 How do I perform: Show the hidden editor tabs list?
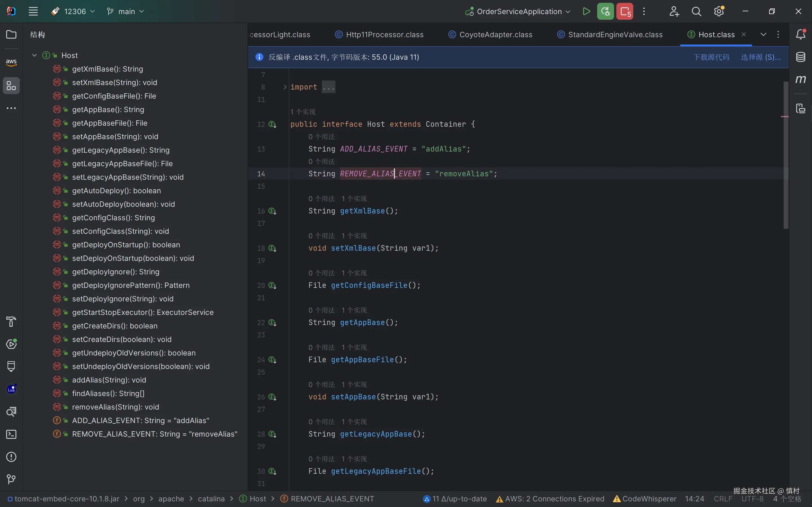[763, 35]
